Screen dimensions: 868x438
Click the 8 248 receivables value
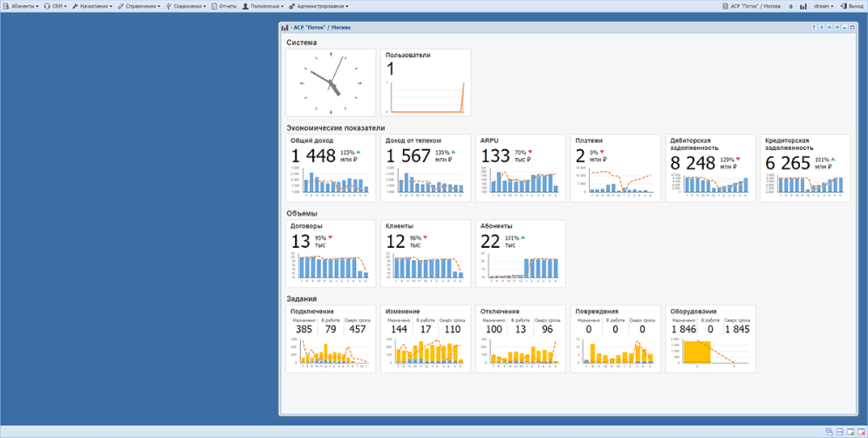coord(693,163)
